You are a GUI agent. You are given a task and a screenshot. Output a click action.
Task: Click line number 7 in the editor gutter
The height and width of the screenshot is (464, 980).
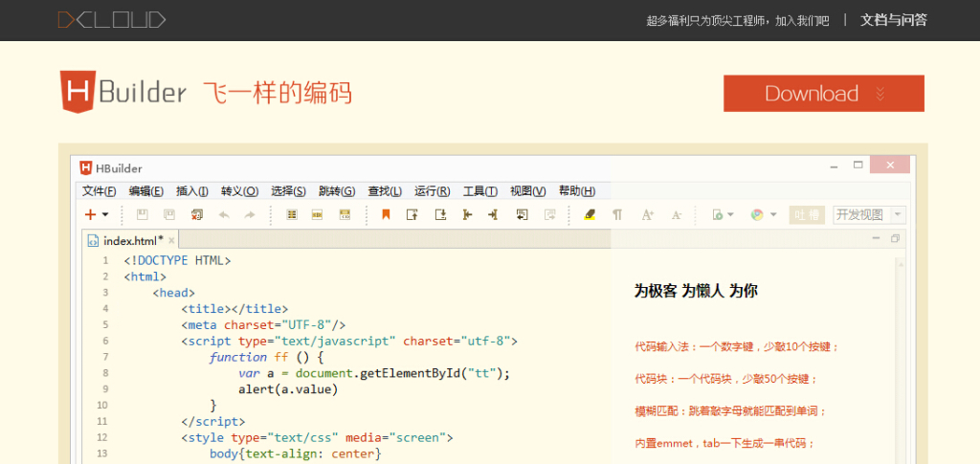tap(105, 357)
